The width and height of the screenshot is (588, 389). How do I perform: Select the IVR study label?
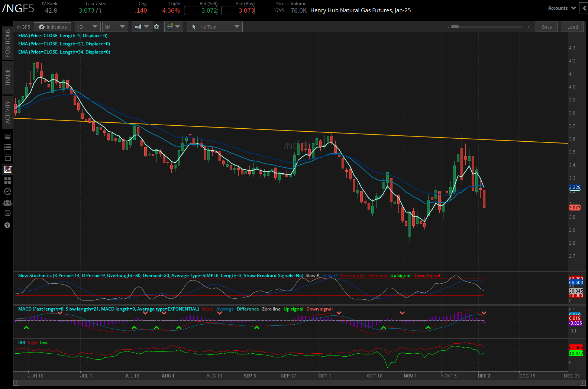tap(22, 343)
